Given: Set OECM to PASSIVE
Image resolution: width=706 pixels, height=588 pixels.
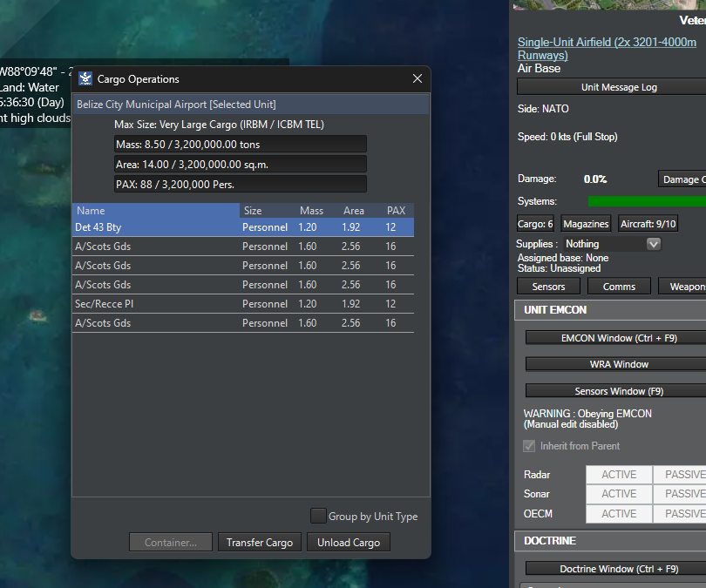Looking at the screenshot, I should click(x=680, y=514).
